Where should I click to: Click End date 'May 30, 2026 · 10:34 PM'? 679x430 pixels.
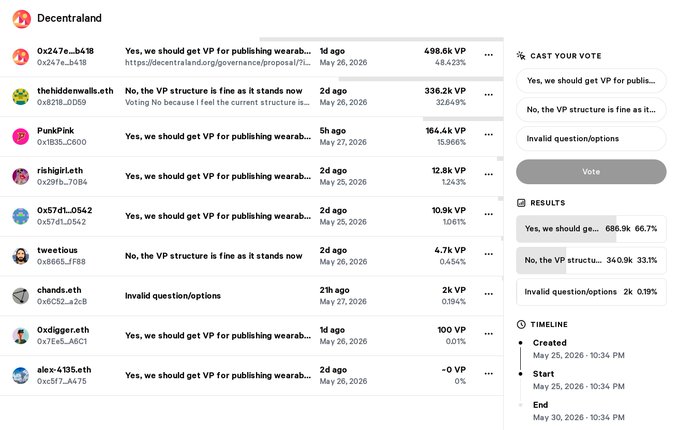click(579, 417)
